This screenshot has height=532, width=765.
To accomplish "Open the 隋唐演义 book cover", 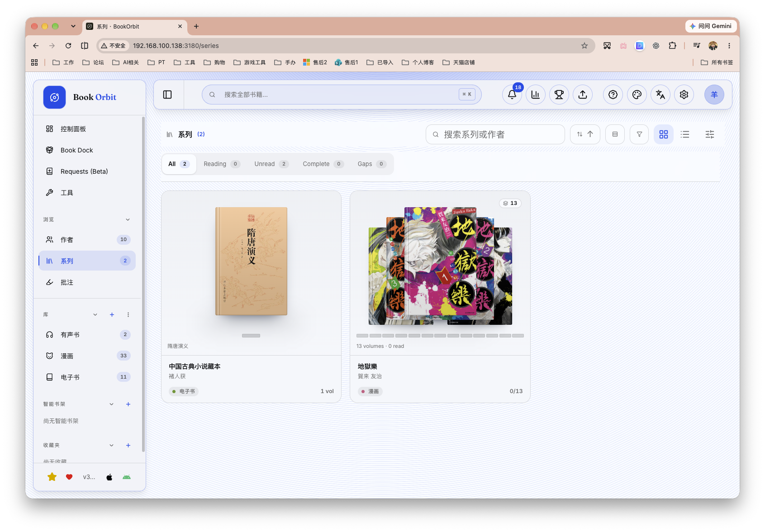I will coord(251,261).
